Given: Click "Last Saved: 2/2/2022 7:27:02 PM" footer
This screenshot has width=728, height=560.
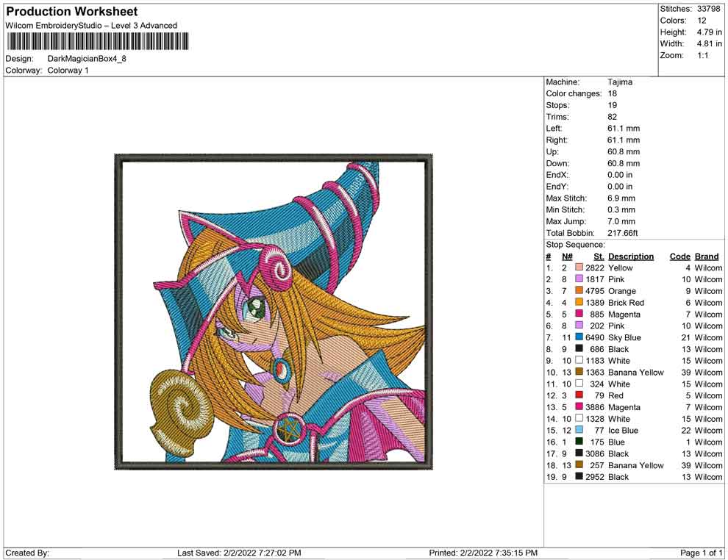Looking at the screenshot, I should click(239, 553).
